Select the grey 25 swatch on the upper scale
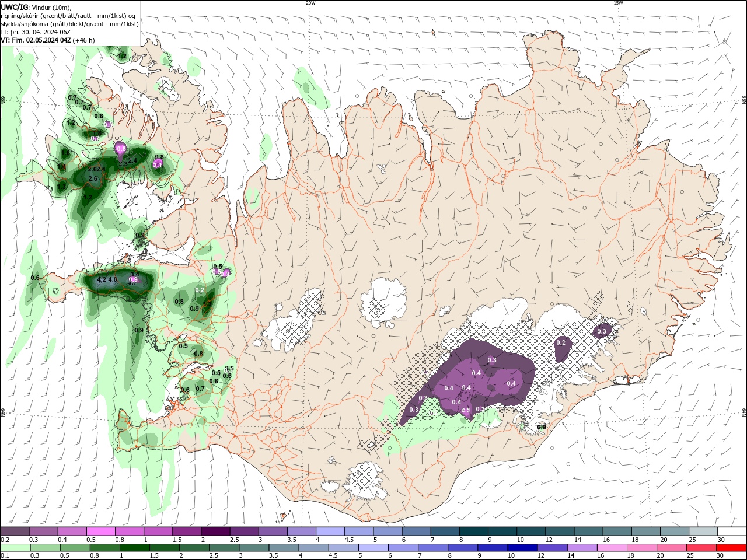The width and height of the screenshot is (747, 560). click(x=703, y=531)
